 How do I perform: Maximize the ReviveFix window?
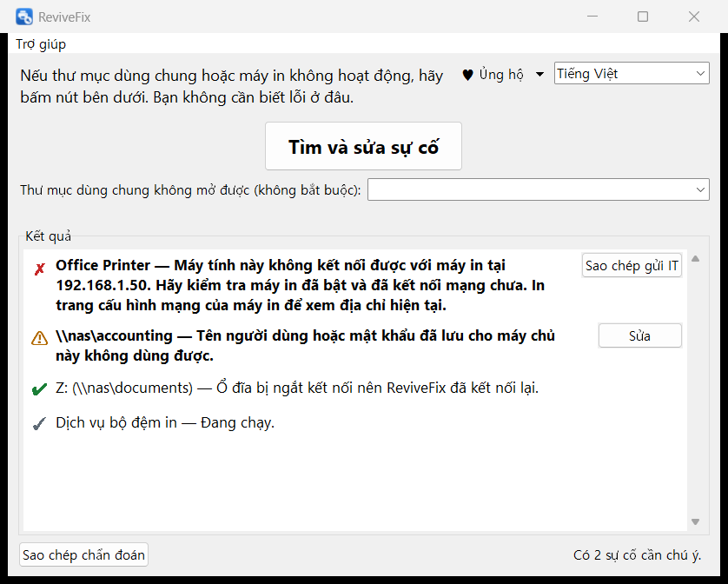tap(643, 17)
